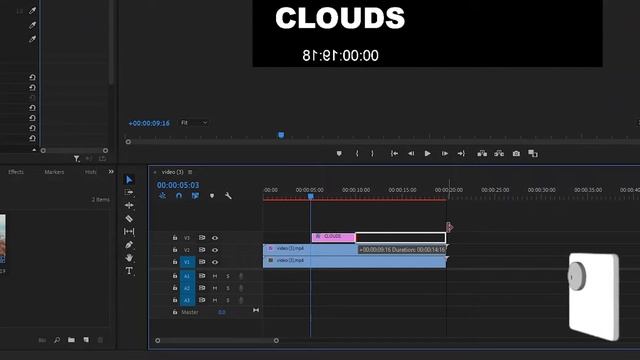Click the search icon in the Project panel
The image size is (640, 360).
pos(57,340)
